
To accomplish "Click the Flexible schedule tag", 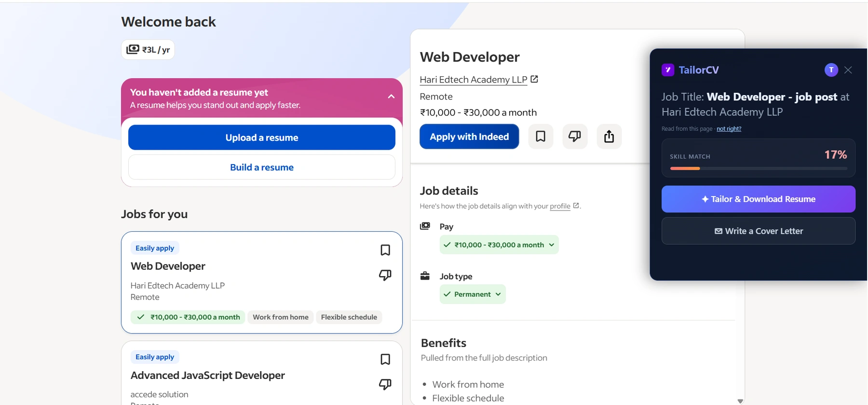I will tap(349, 317).
